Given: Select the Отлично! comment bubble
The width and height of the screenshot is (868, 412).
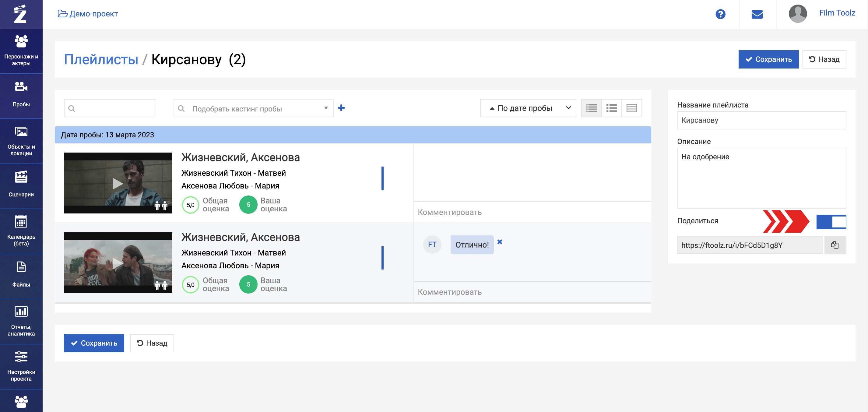Looking at the screenshot, I should tap(472, 245).
